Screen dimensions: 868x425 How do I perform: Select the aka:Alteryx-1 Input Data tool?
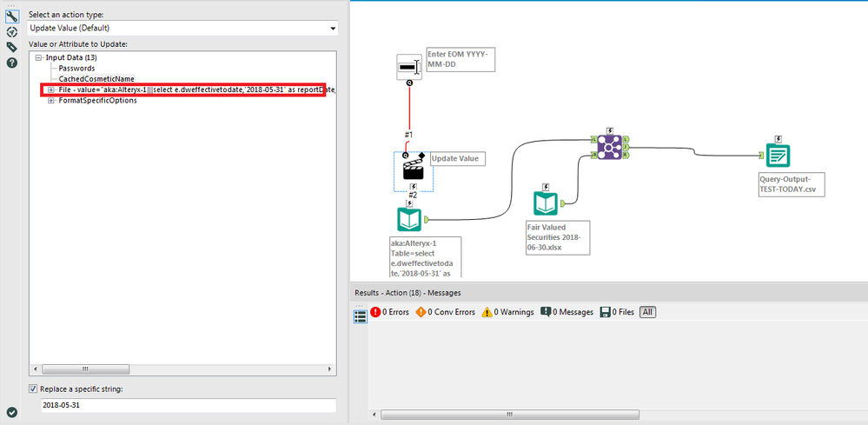409,220
